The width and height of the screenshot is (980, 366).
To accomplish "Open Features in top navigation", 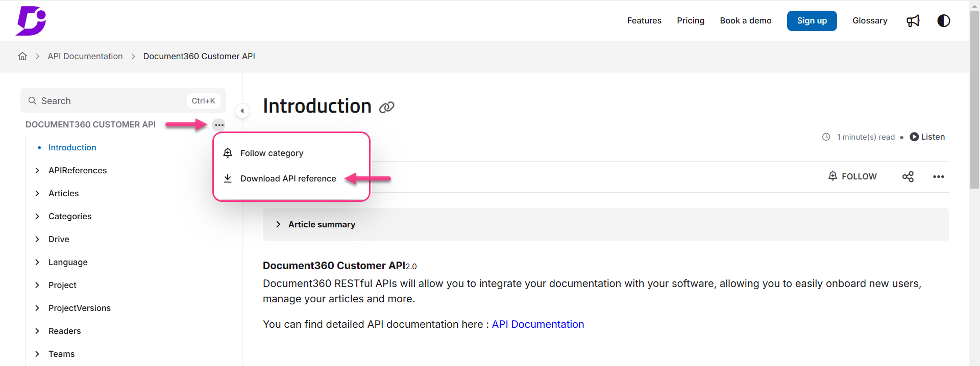I will [x=644, y=21].
